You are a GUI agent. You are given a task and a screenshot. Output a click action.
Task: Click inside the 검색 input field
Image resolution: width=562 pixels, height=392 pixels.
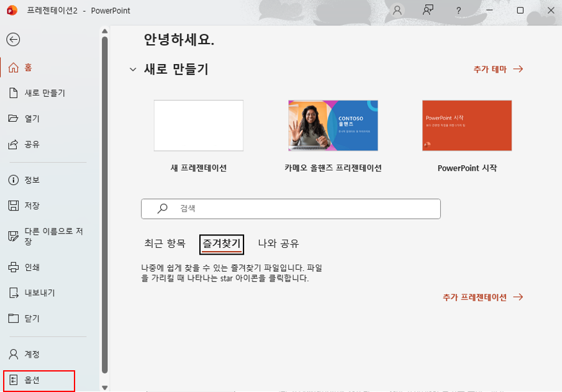pyautogui.click(x=291, y=209)
